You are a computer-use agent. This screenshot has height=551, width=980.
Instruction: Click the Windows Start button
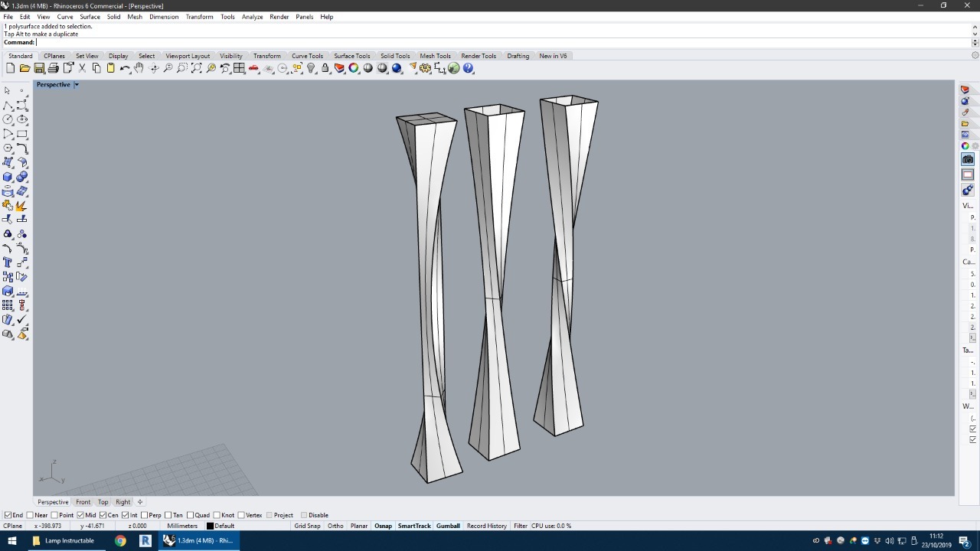12,540
